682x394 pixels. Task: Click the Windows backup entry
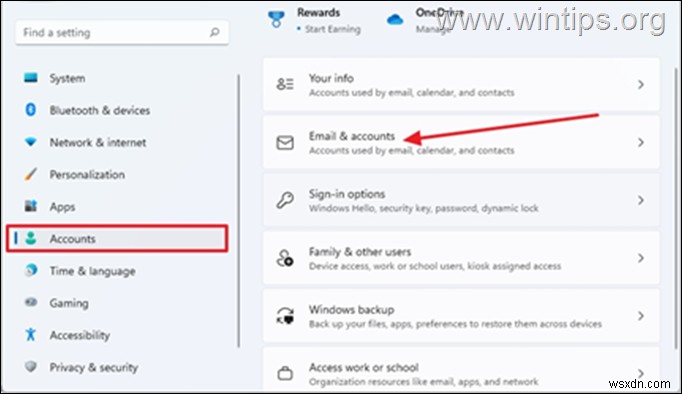click(461, 316)
